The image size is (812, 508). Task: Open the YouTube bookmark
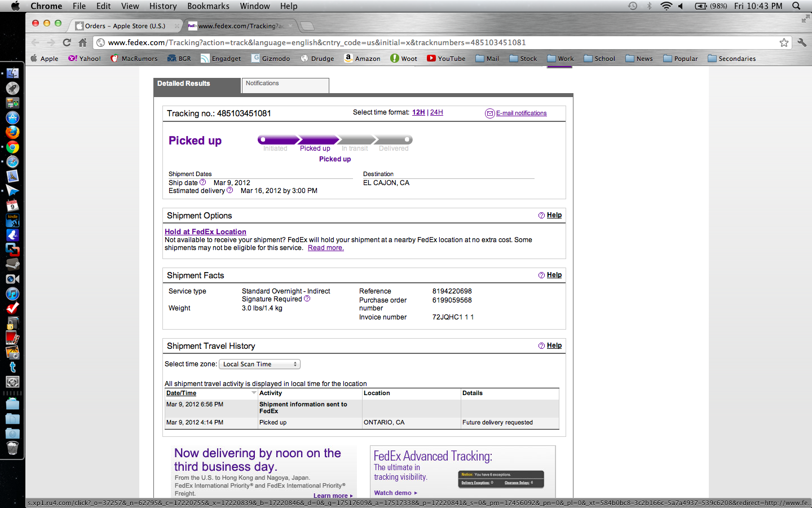[x=446, y=58]
